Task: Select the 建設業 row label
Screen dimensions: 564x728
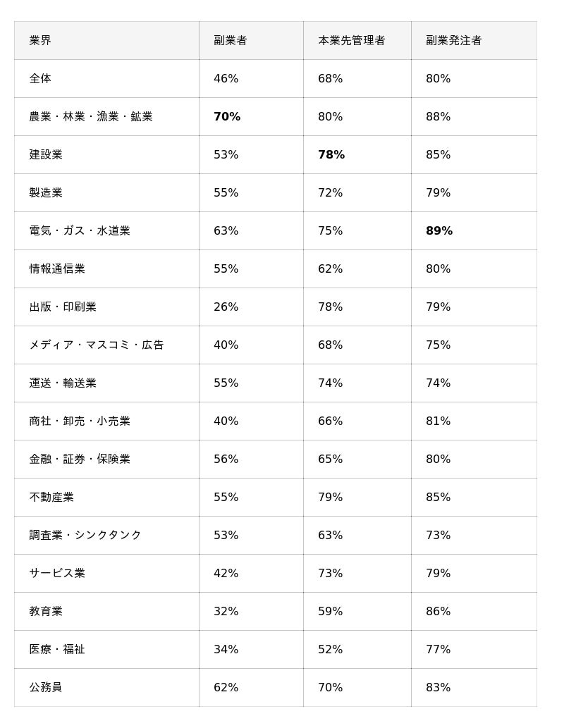Action: [x=46, y=155]
